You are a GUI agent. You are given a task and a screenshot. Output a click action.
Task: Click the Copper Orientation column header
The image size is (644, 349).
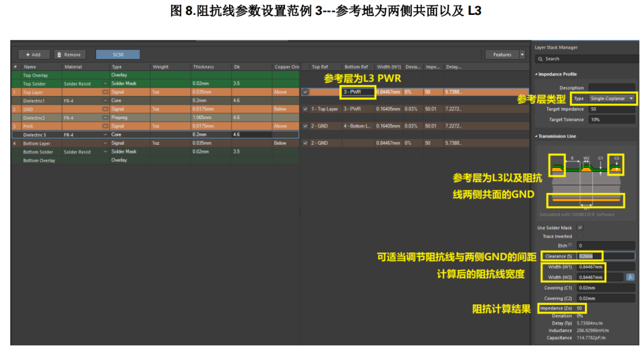pyautogui.click(x=287, y=67)
